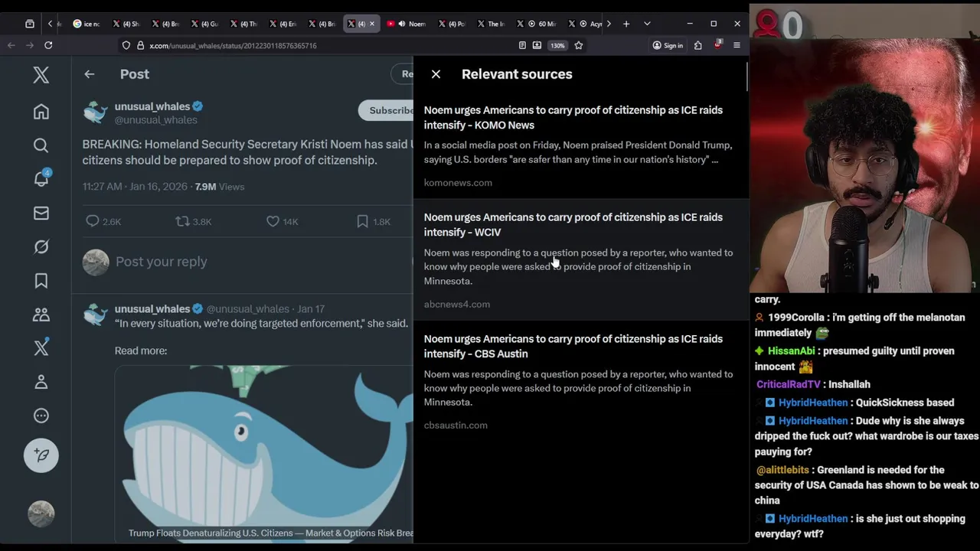
Task: Click the browser back arrow
Action: (11, 45)
